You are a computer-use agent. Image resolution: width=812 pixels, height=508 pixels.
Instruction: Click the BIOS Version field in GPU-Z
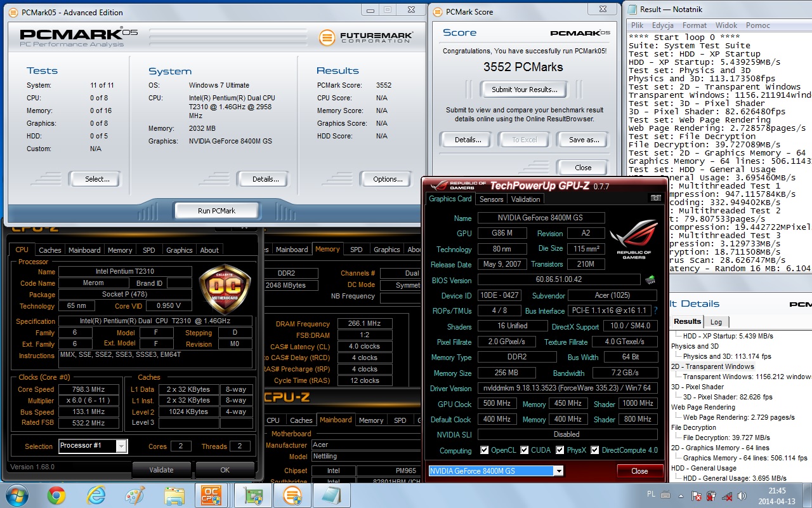click(558, 279)
